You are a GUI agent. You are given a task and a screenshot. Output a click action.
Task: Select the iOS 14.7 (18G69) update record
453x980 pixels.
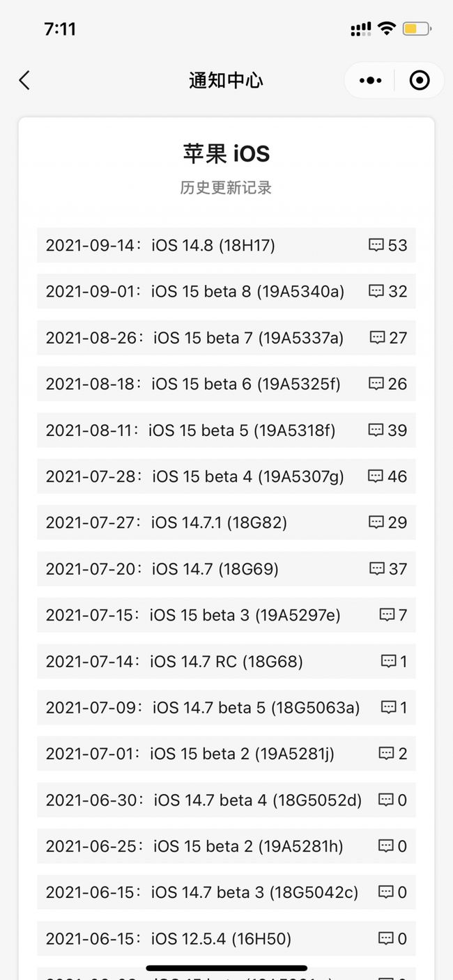click(x=162, y=569)
